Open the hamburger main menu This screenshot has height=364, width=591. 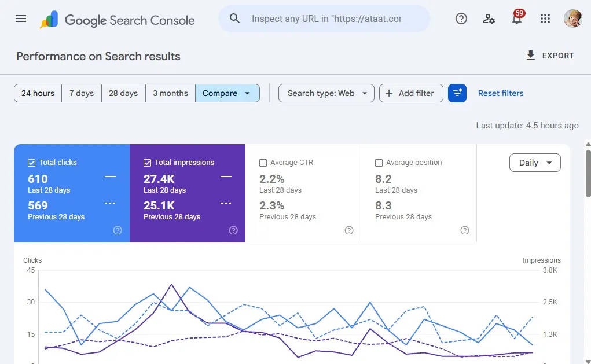tap(21, 19)
